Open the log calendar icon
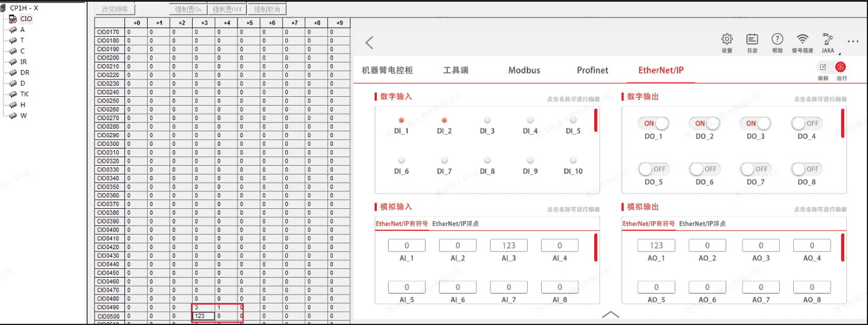 [x=752, y=40]
